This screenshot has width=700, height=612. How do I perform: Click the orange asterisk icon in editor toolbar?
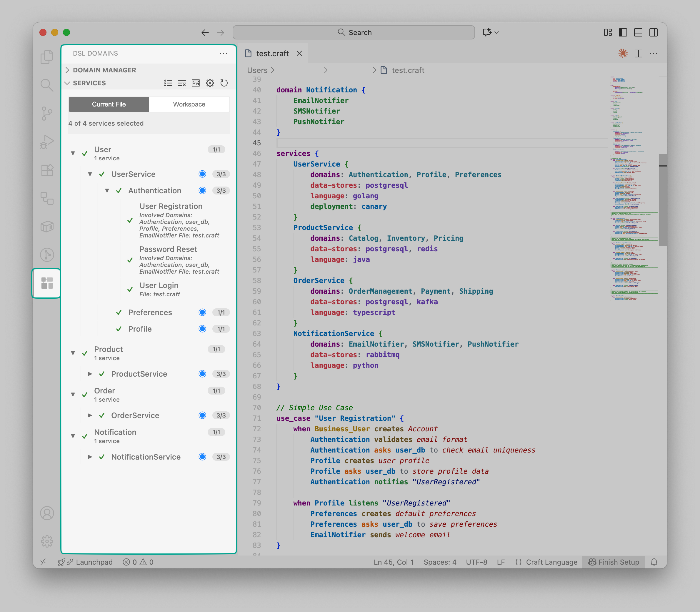pyautogui.click(x=623, y=53)
